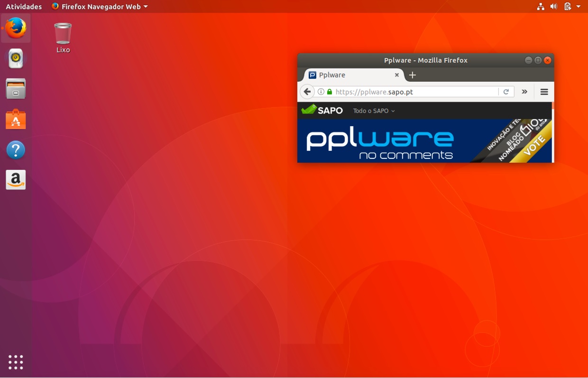This screenshot has height=378, width=588.
Task: Click the overflow chevron in Firefox toolbar
Action: click(524, 92)
